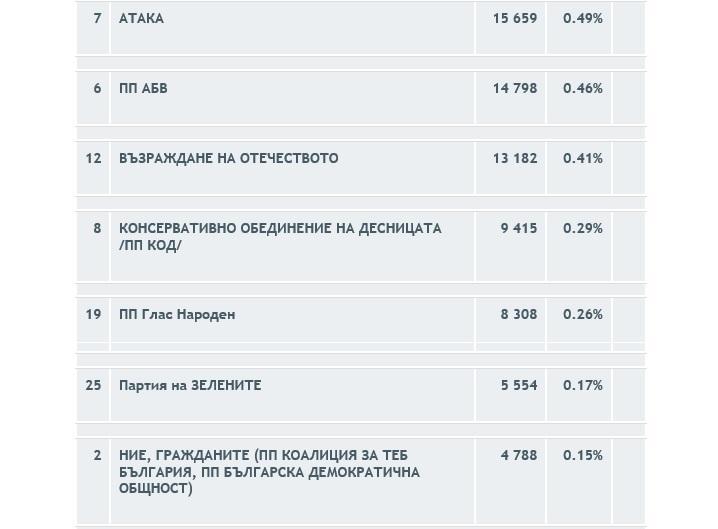
Task: Click the 0.17% percentage cell
Action: [x=582, y=385]
